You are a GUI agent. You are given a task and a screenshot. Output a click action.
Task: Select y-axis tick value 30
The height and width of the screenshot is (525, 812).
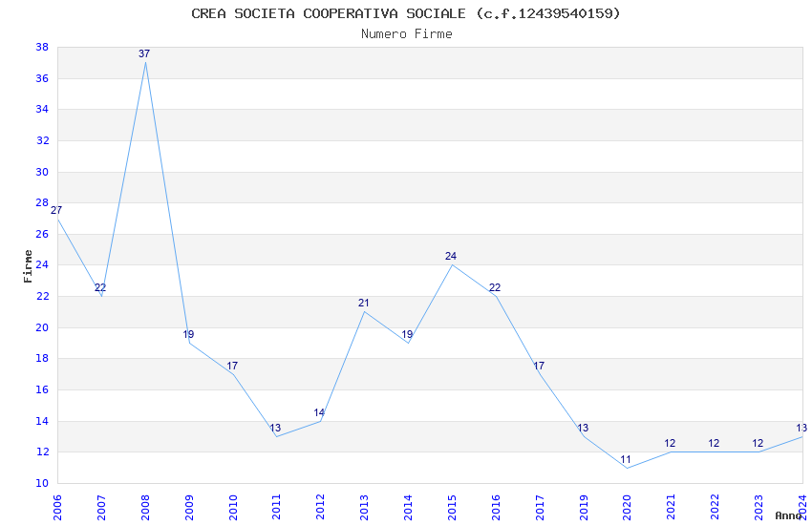click(x=42, y=172)
